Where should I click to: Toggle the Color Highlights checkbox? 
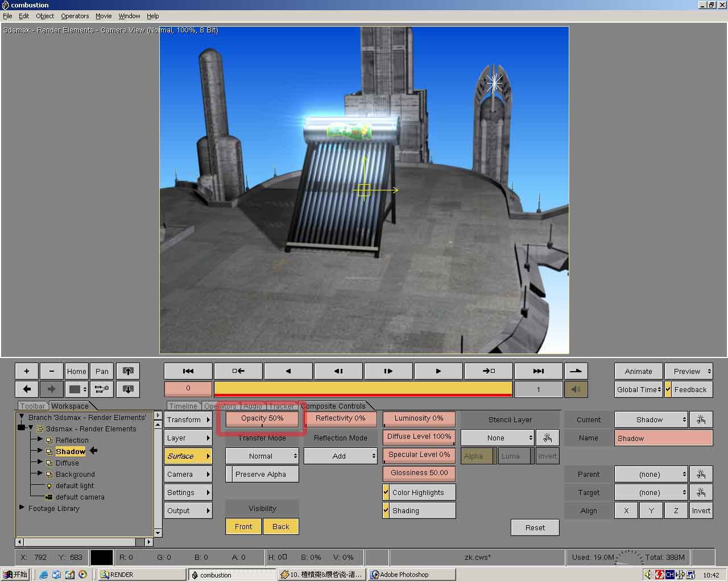[x=386, y=492]
